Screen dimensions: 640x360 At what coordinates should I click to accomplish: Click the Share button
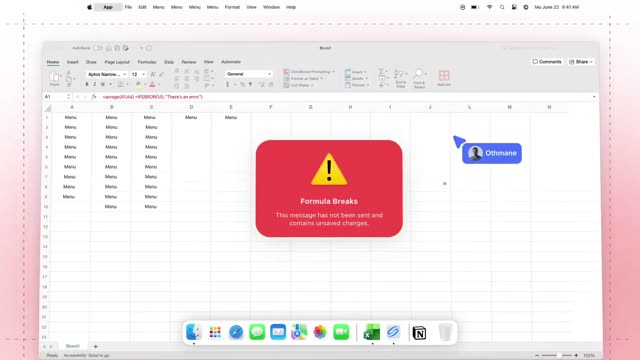coord(581,62)
